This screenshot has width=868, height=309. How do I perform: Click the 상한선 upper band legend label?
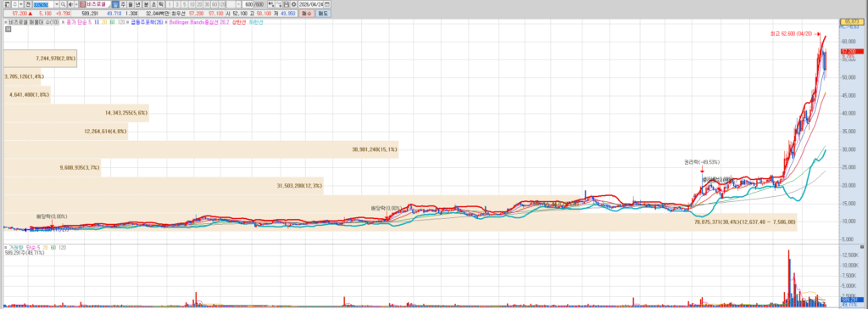coord(238,22)
